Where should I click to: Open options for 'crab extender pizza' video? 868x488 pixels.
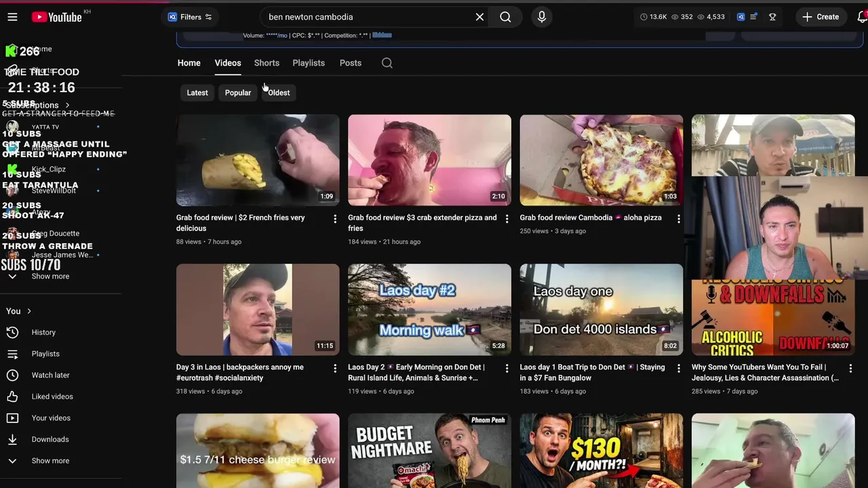click(x=507, y=219)
